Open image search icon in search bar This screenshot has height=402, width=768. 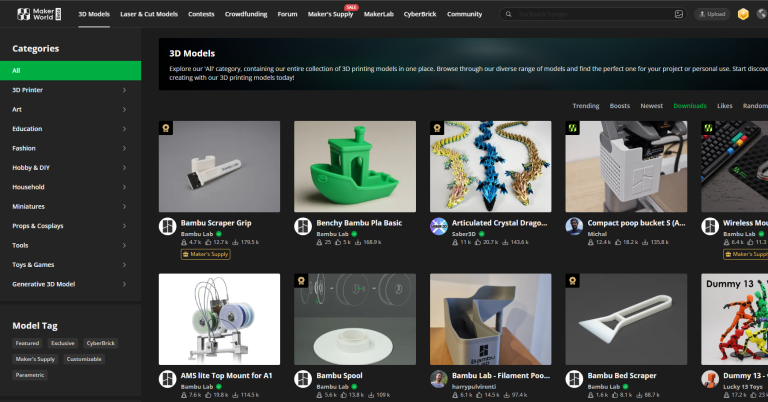tap(678, 14)
